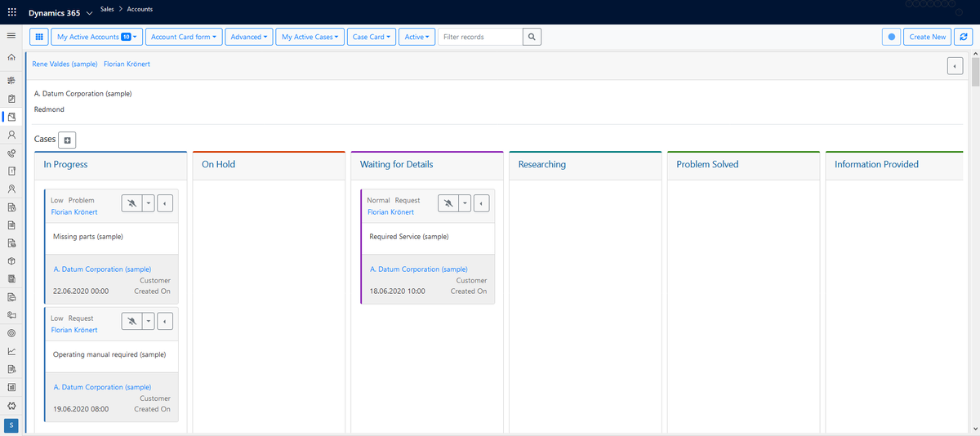Open A. Datum Corporation link on Required Service card

(419, 269)
